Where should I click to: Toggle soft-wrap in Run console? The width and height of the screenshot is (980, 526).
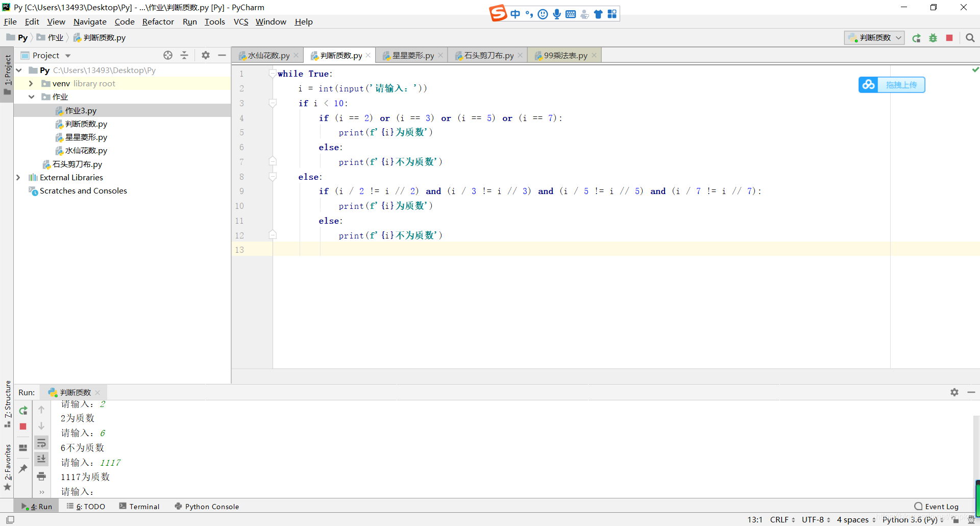(41, 443)
